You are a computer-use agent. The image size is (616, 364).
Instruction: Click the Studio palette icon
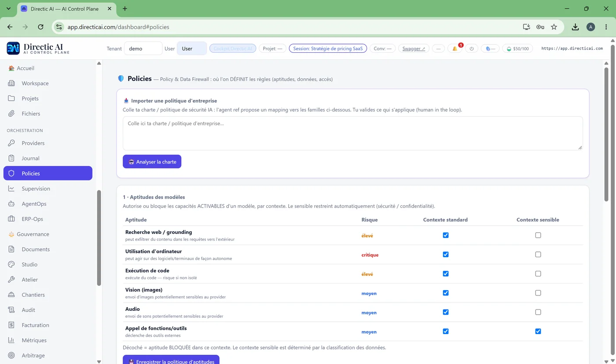point(12,264)
